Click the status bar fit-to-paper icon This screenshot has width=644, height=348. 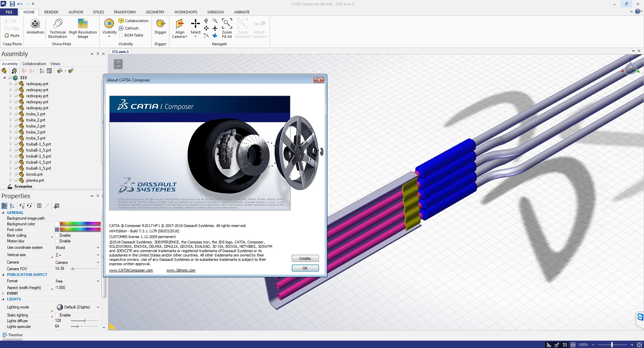pyautogui.click(x=573, y=345)
